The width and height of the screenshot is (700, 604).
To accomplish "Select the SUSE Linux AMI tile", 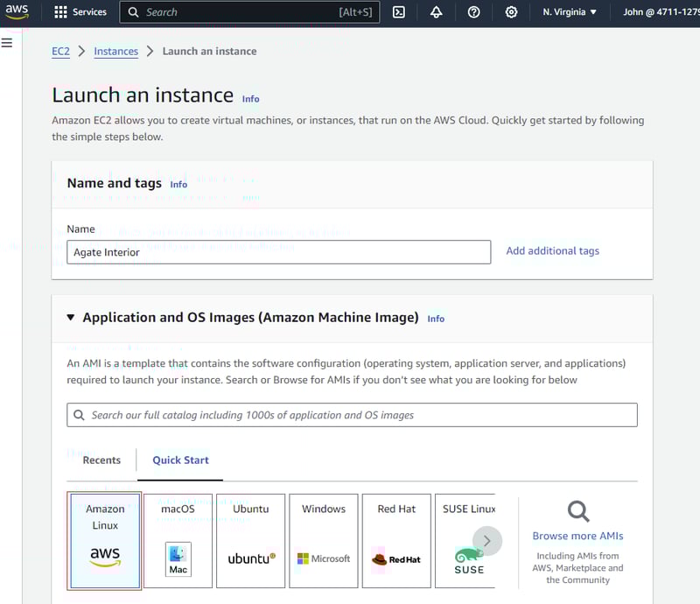I will [x=465, y=541].
